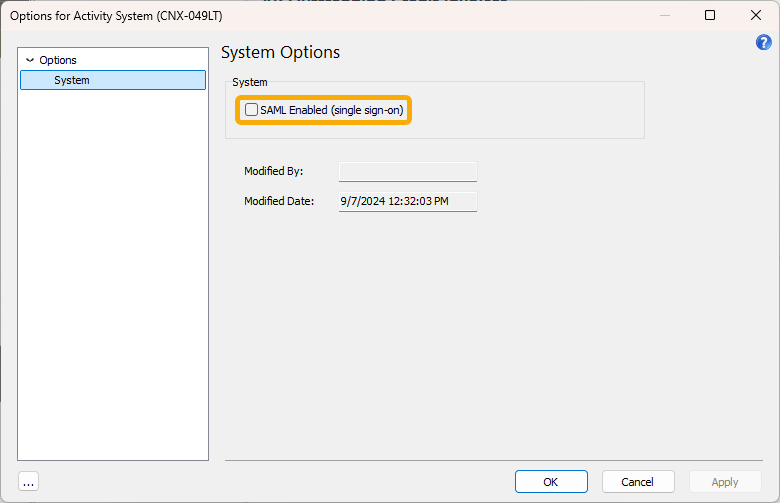Click the 'Modified By:' label
The height and width of the screenshot is (503, 780).
(274, 171)
